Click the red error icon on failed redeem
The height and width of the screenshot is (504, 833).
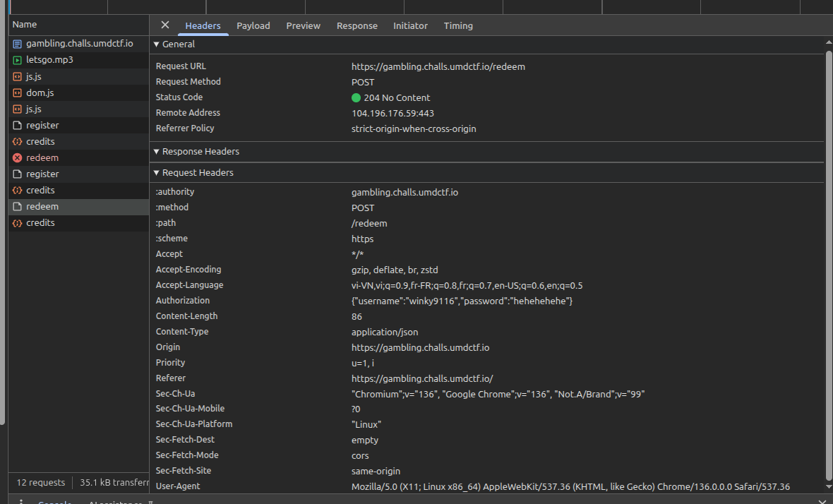click(18, 158)
